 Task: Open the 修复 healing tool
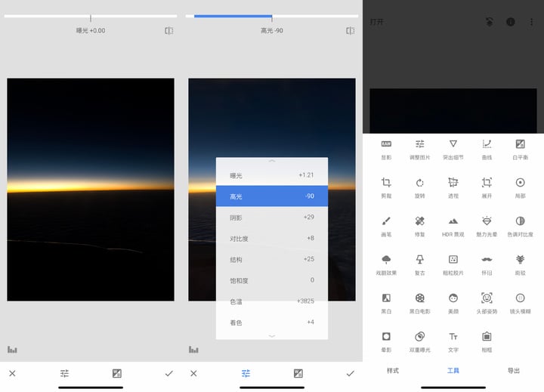[419, 225]
